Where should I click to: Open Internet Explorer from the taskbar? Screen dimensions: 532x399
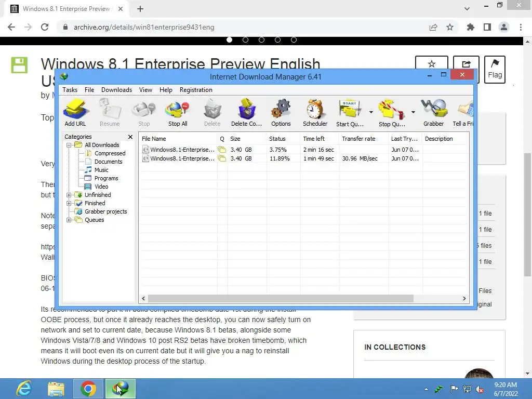(x=24, y=389)
